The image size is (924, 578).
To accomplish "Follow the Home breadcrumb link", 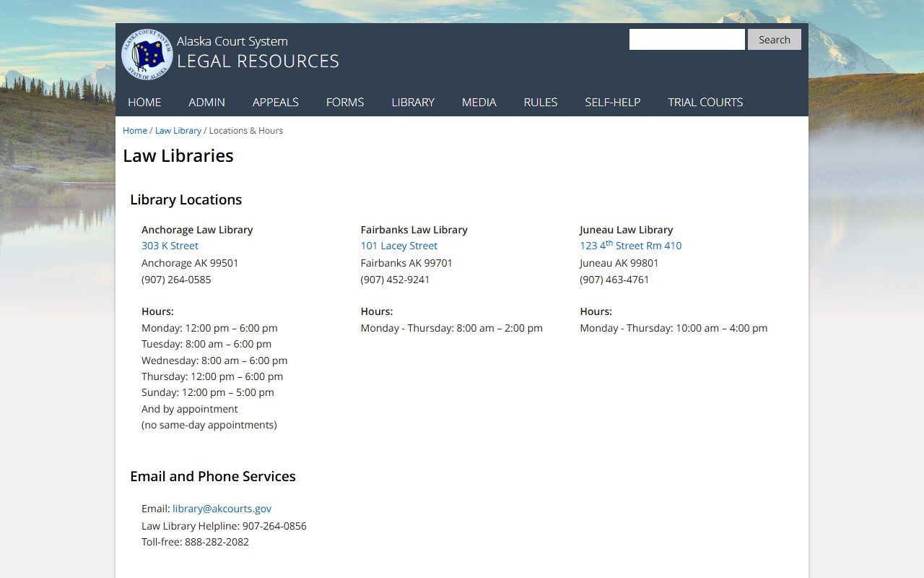I will tap(135, 131).
